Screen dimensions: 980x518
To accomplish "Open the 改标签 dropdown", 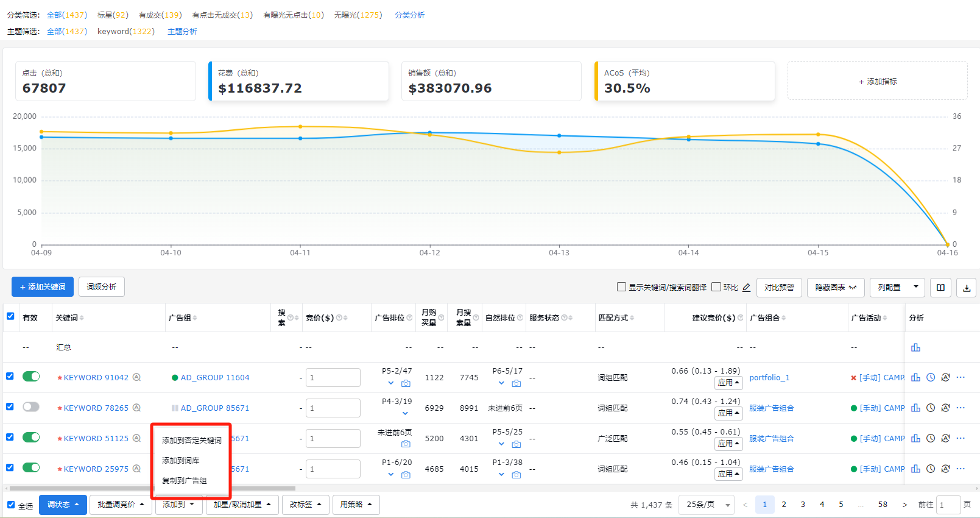I will (x=305, y=505).
